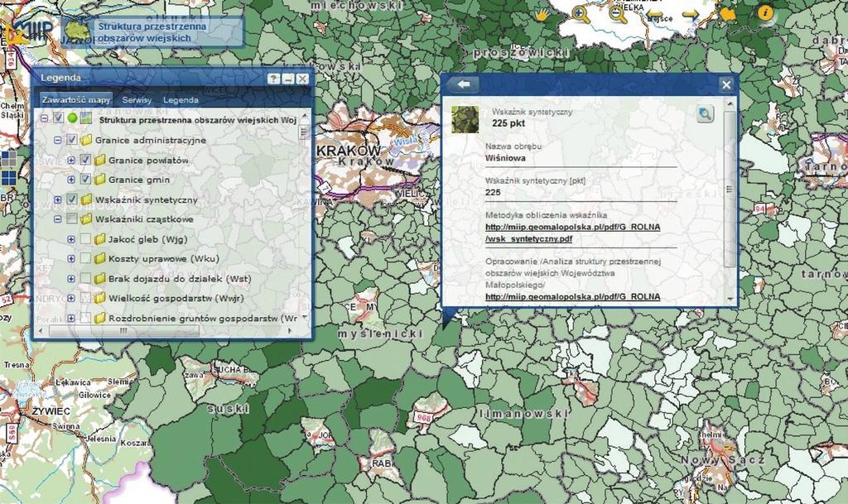Expand the Granice gmin node
848x504 pixels.
(71, 180)
